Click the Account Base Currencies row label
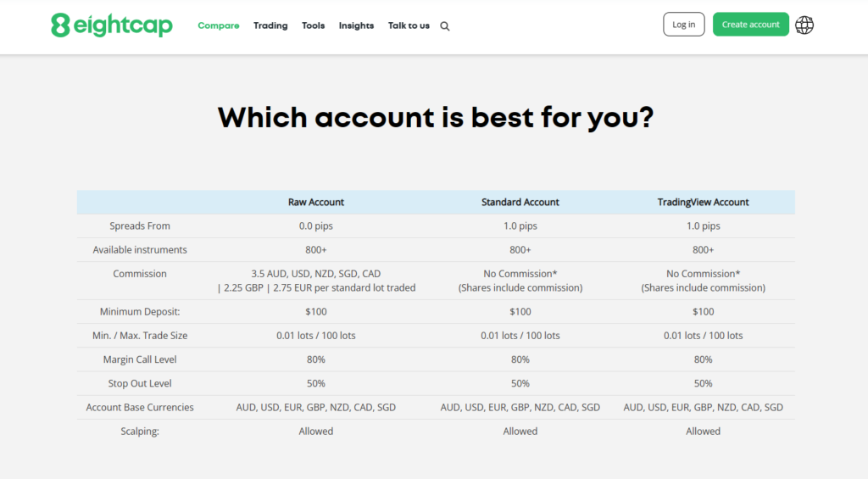Screen dimensions: 868x479 pos(140,408)
